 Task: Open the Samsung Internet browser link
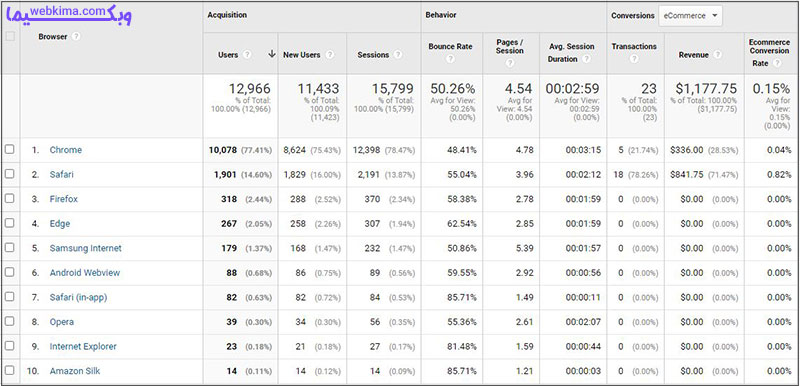[86, 248]
